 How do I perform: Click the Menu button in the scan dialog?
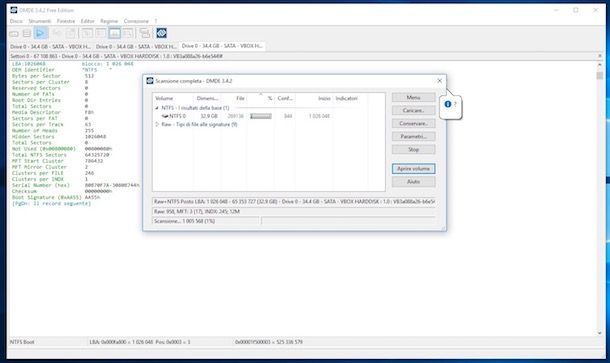[x=414, y=97]
